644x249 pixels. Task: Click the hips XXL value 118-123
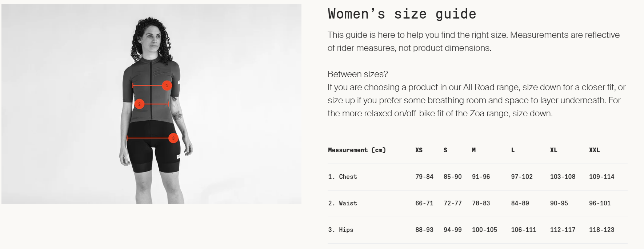601,230
